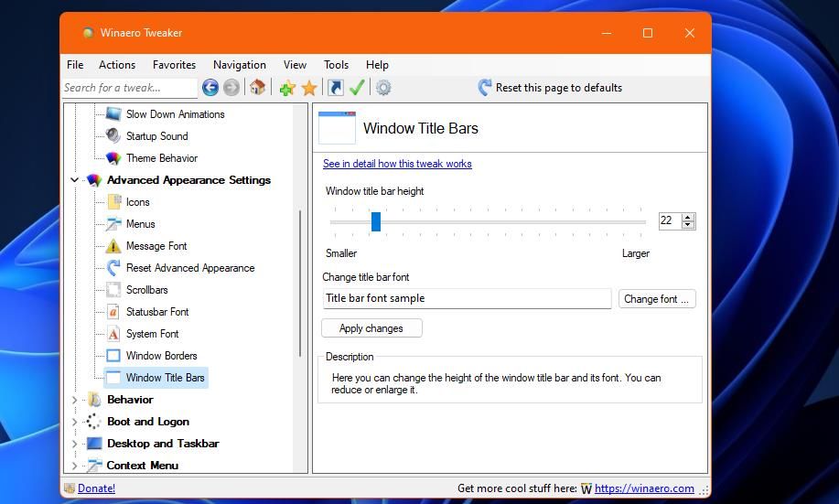
Task: Click the W icon beside winaero.com link
Action: (586, 488)
